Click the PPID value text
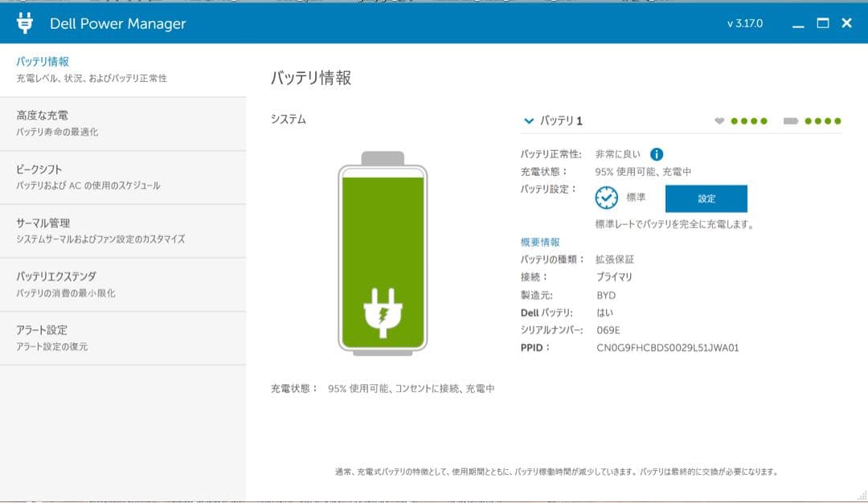The width and height of the screenshot is (868, 503). coord(668,348)
